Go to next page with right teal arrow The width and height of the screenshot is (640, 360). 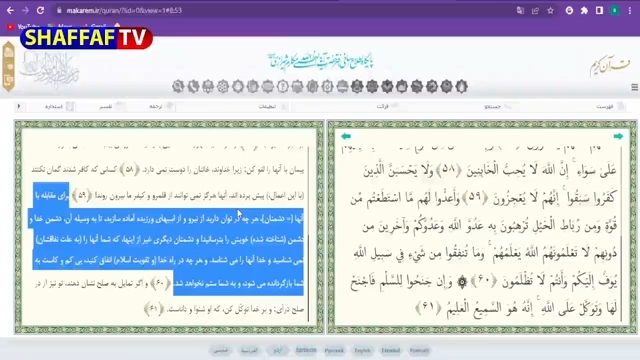click(618, 136)
